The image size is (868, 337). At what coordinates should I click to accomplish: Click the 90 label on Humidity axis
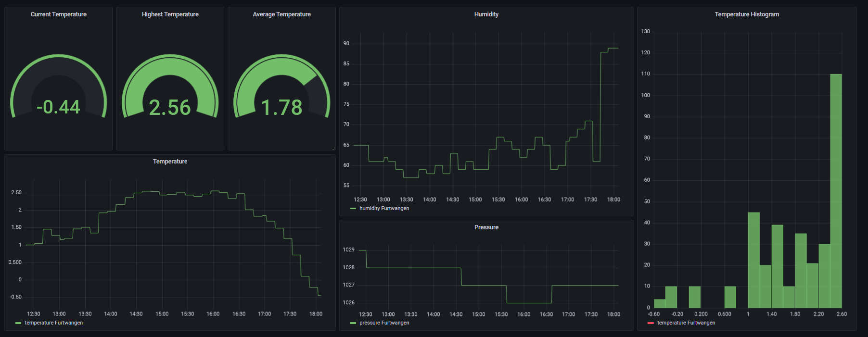(x=346, y=44)
